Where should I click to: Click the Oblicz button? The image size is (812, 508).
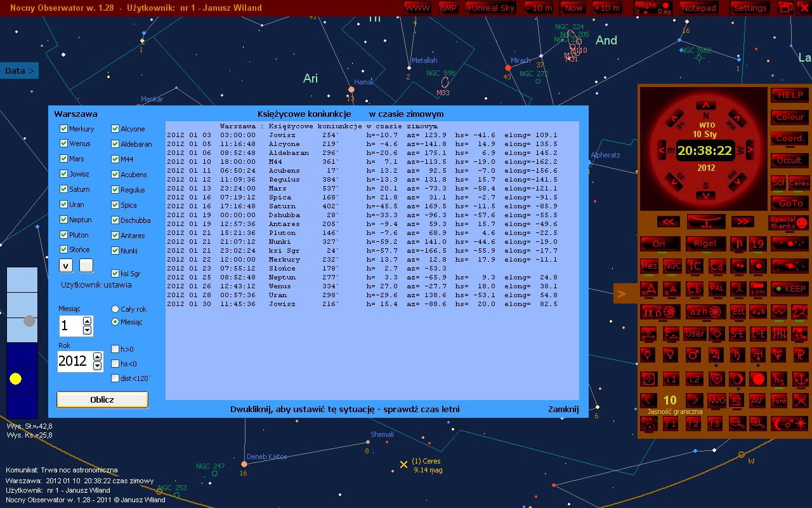[x=102, y=399]
